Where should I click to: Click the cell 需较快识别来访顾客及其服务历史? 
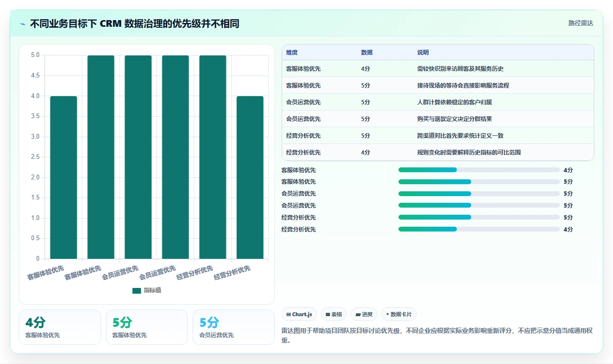tap(460, 69)
